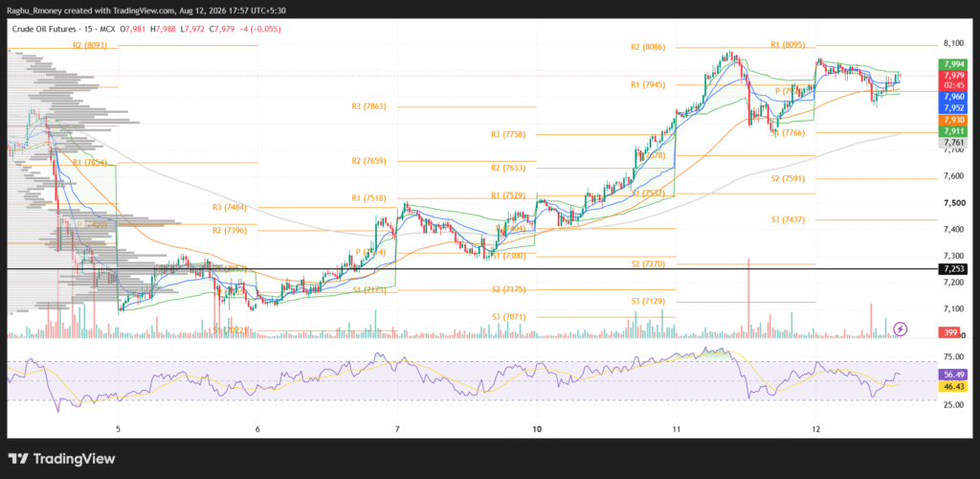The width and height of the screenshot is (980, 479).
Task: Click the R2 (7396) pivot label
Action: [230, 230]
